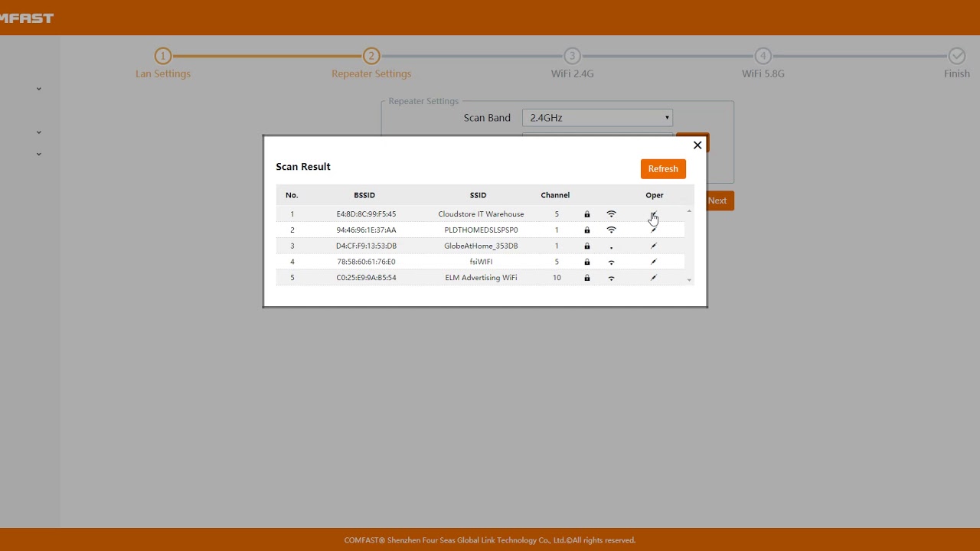980x551 pixels.
Task: Go to Finish step
Action: 957,73
